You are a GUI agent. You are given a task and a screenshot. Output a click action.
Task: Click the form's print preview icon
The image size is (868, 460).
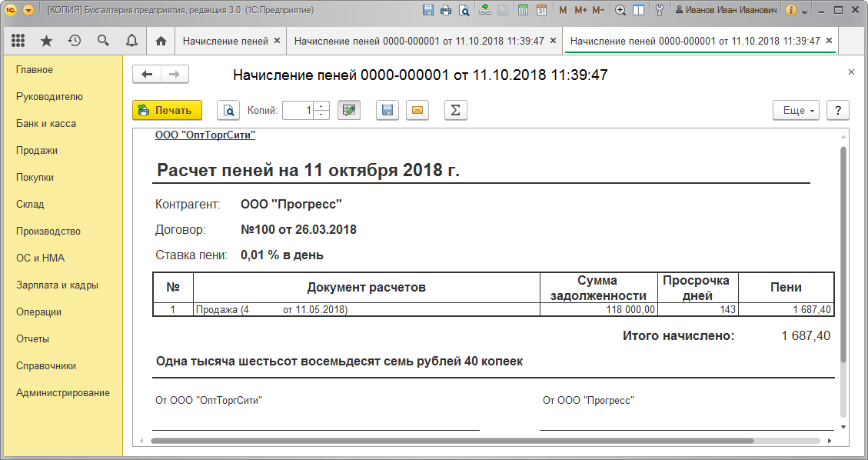(x=228, y=110)
